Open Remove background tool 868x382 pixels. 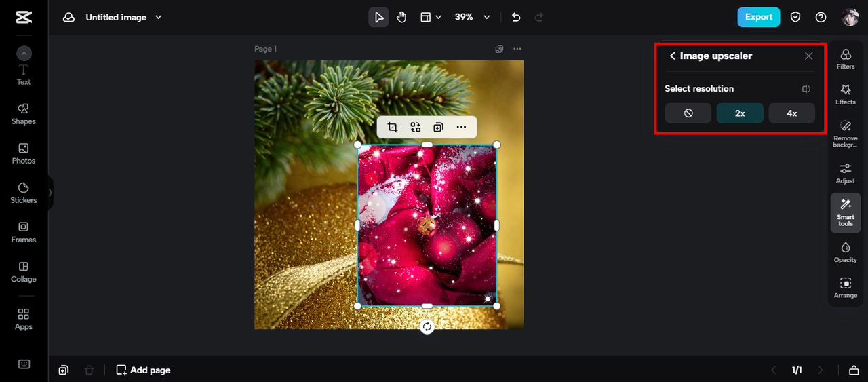coord(846,134)
